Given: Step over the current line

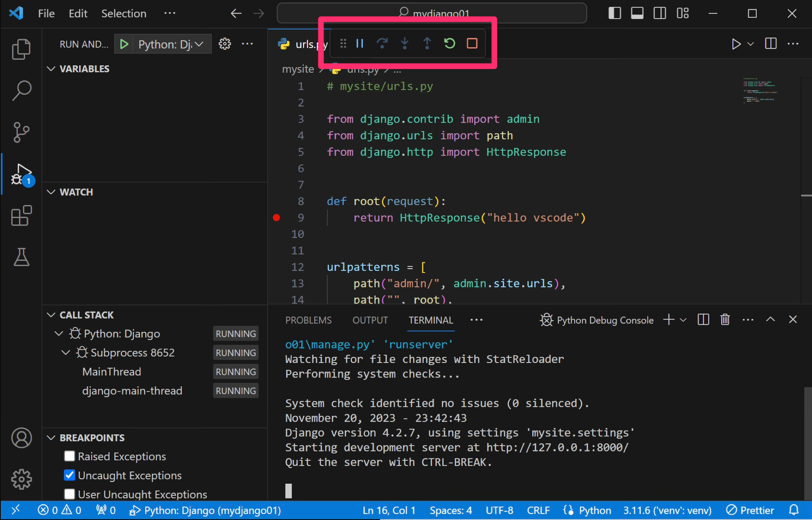Looking at the screenshot, I should (x=382, y=44).
